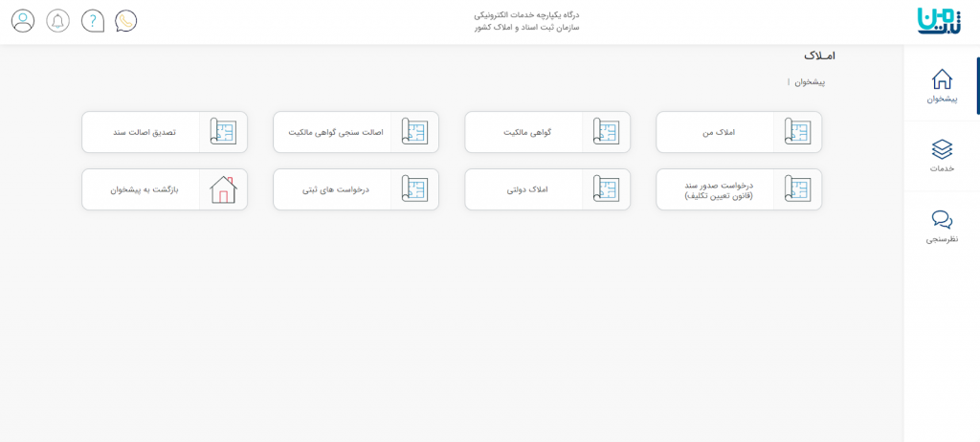This screenshot has width=980, height=442.
Task: Click the user profile icon
Action: click(x=23, y=20)
